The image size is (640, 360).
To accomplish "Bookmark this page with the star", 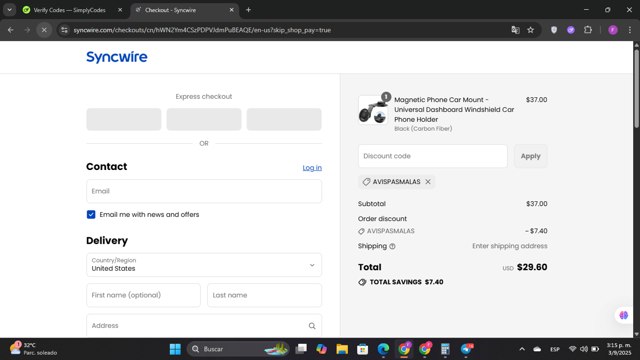I will click(531, 30).
